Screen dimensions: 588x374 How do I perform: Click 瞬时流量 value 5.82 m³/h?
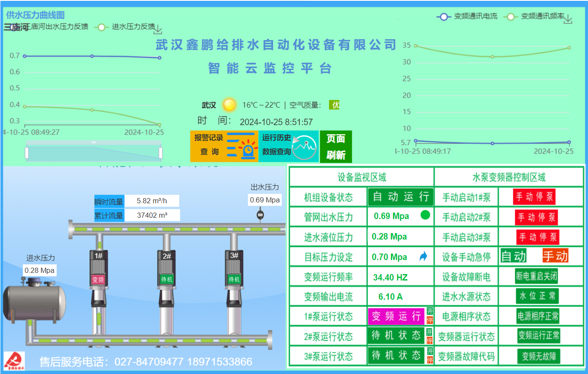pyautogui.click(x=152, y=201)
